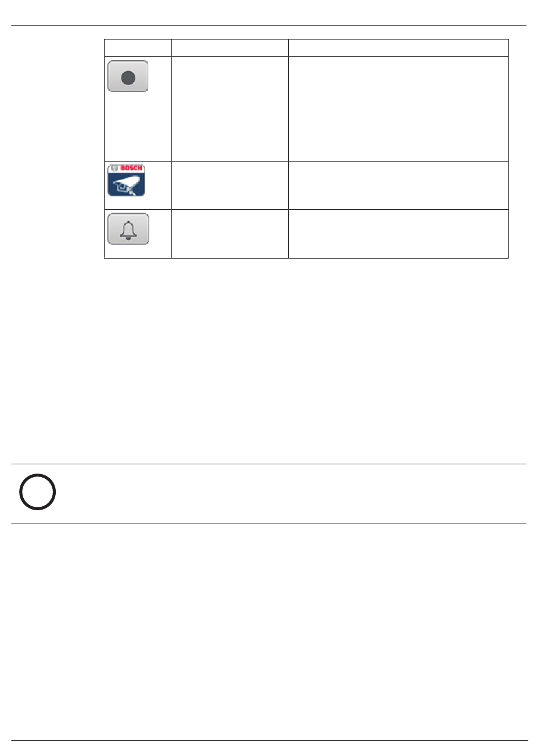The image size is (552, 756).
Task: Click the middle cell beside the record button
Action: [x=230, y=109]
